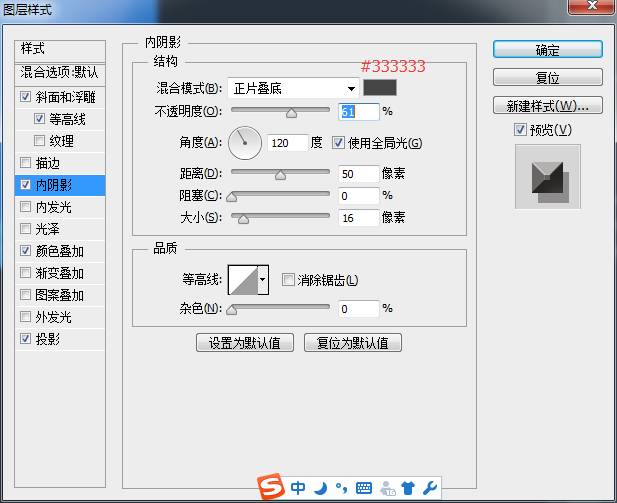Viewport: 617px width, 503px height.
Task: Open the IME soft keyboard icon
Action: click(364, 488)
